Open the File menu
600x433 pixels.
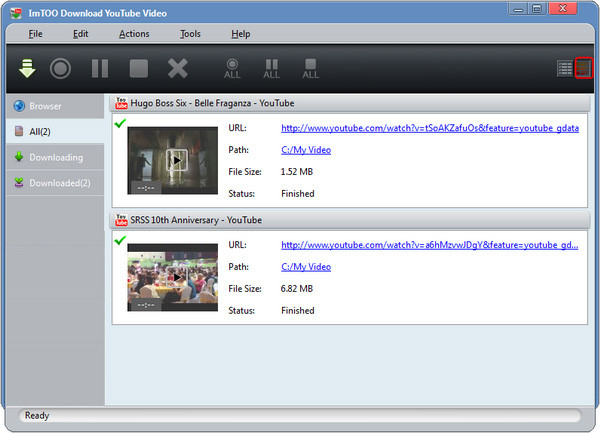tap(35, 34)
